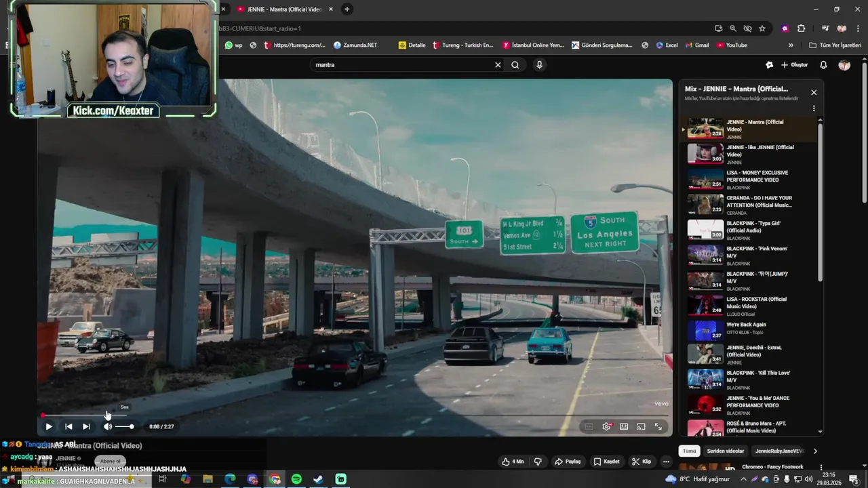Image resolution: width=868 pixels, height=488 pixels.
Task: Open the Mix playlist options menu
Action: point(814,108)
